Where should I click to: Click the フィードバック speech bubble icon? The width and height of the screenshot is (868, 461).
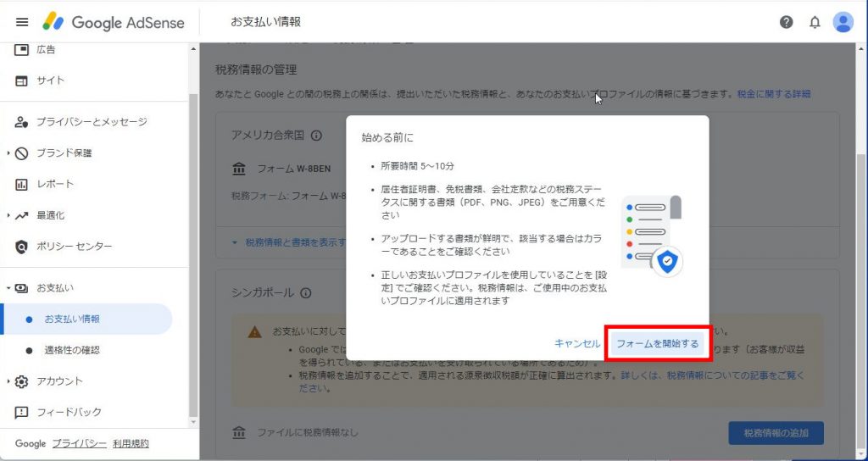[21, 413]
